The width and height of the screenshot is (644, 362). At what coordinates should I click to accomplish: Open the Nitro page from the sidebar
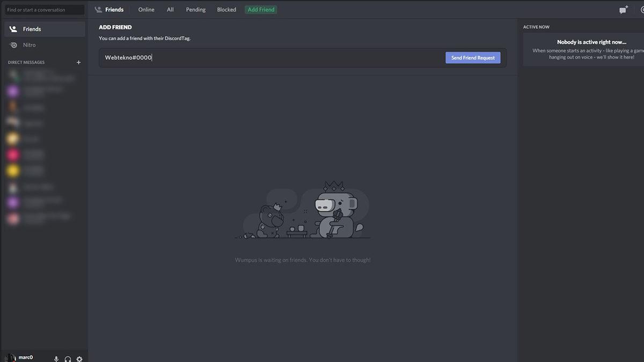pos(14,45)
